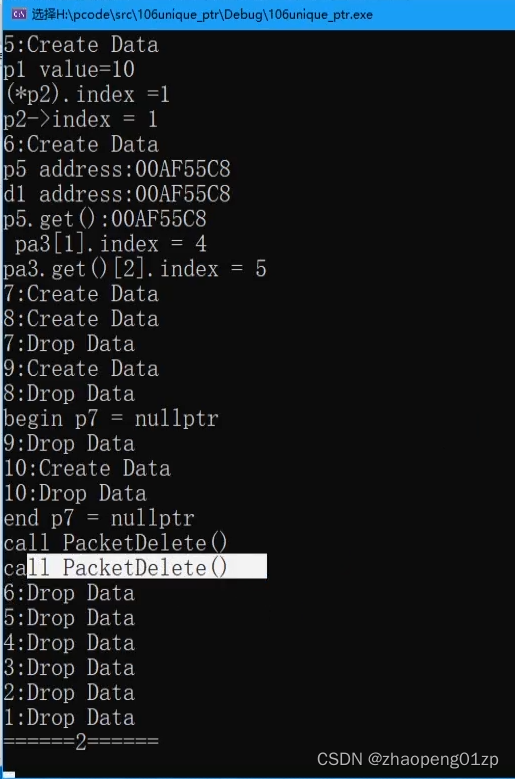Click the blinking cursor at console bottom

point(8,774)
